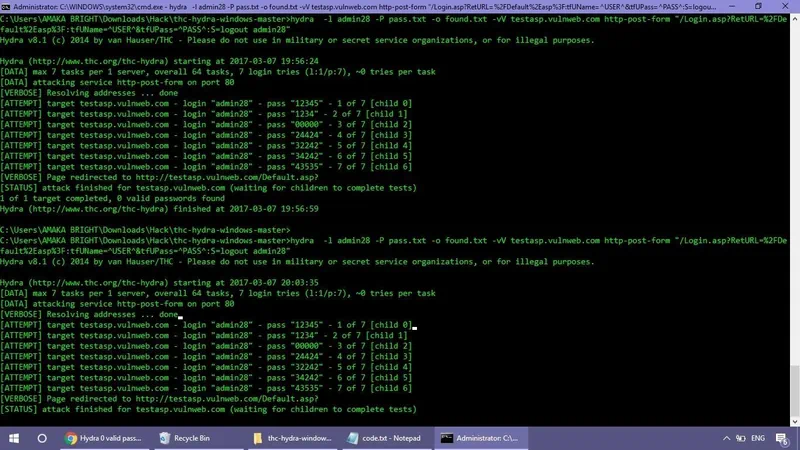The width and height of the screenshot is (800, 450).
Task: Switch to code.txt - Notepad window
Action: coord(384,438)
